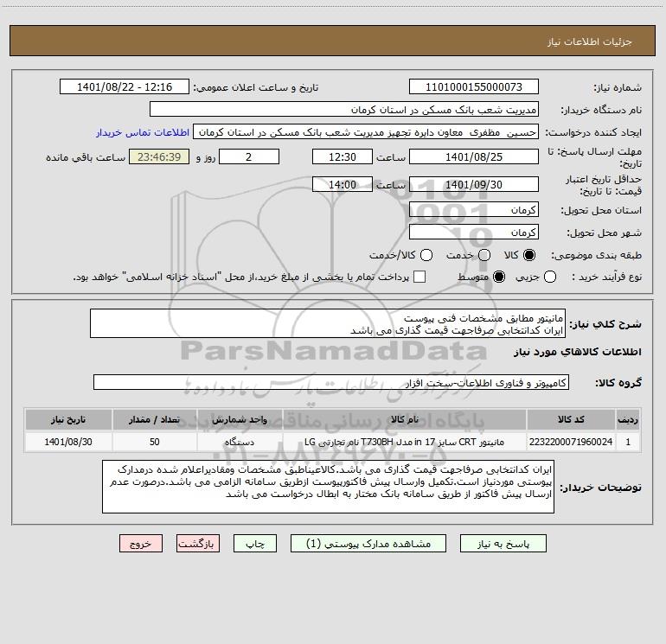
Task: Click the شرح کلی نیاز label
Action: click(605, 324)
